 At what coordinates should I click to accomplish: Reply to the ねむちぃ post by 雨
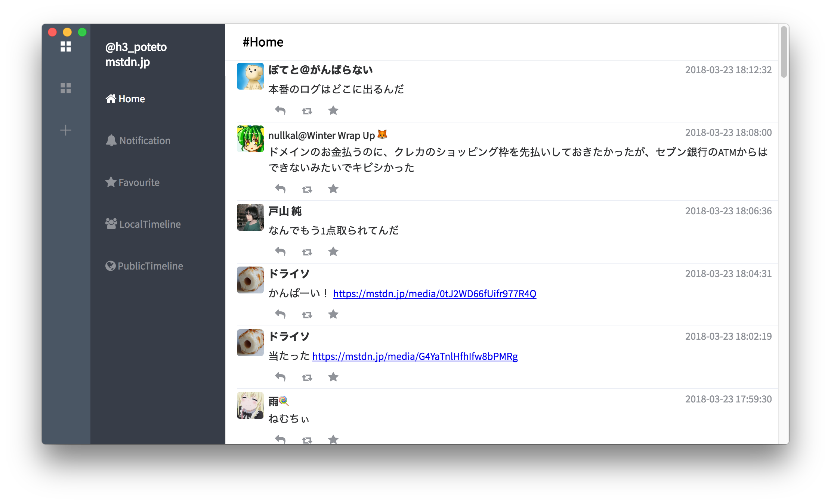(280, 439)
